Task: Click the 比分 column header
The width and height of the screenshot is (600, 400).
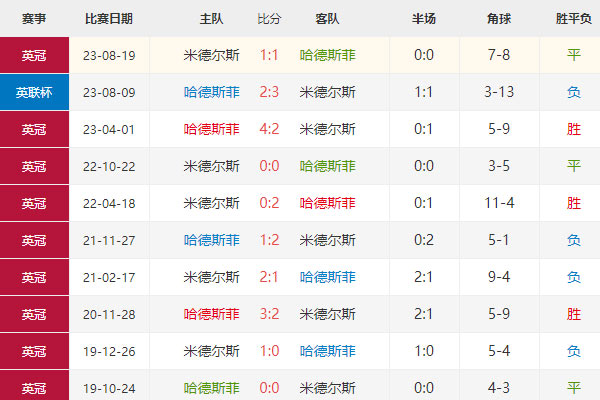Action: [269, 18]
